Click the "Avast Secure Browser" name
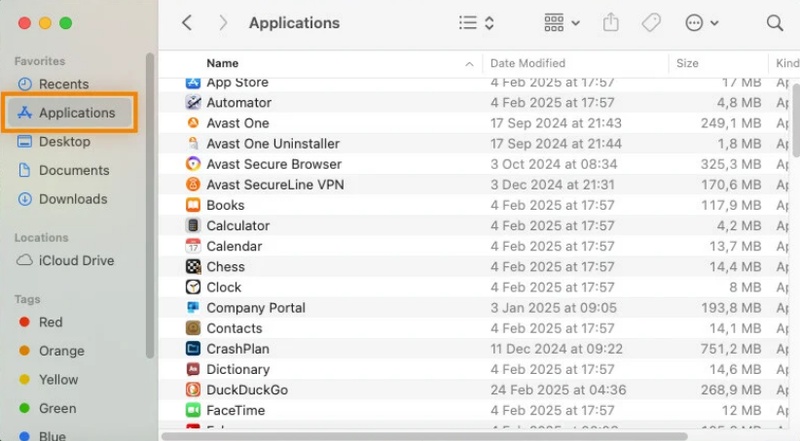This screenshot has width=800, height=441. pyautogui.click(x=274, y=164)
